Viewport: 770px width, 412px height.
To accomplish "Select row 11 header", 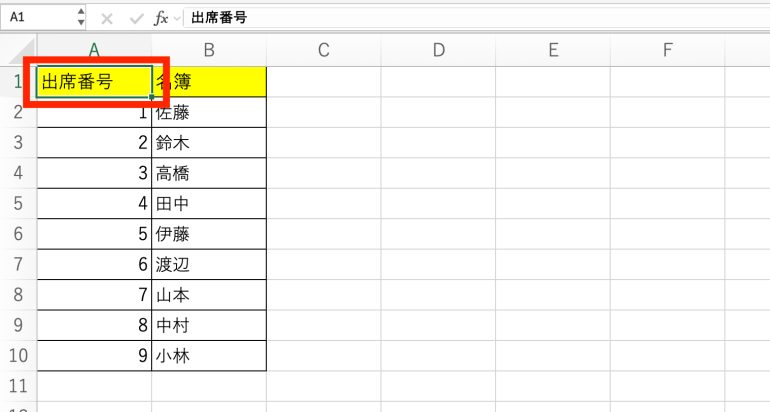I will pyautogui.click(x=18, y=386).
